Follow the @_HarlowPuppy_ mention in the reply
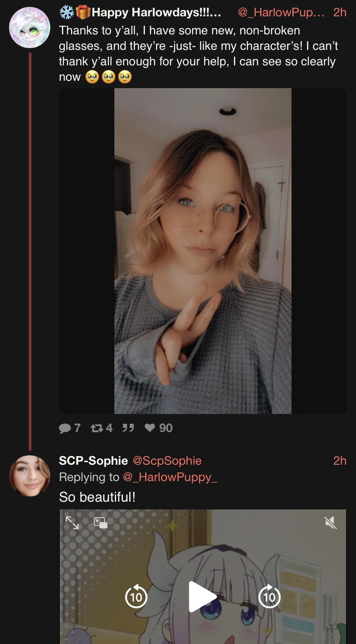This screenshot has height=644, width=356. tap(170, 477)
